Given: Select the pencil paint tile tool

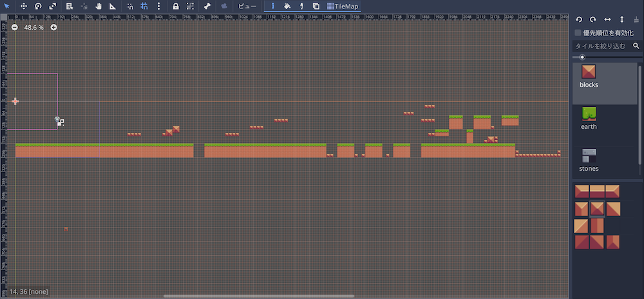Looking at the screenshot, I should pyautogui.click(x=272, y=6).
